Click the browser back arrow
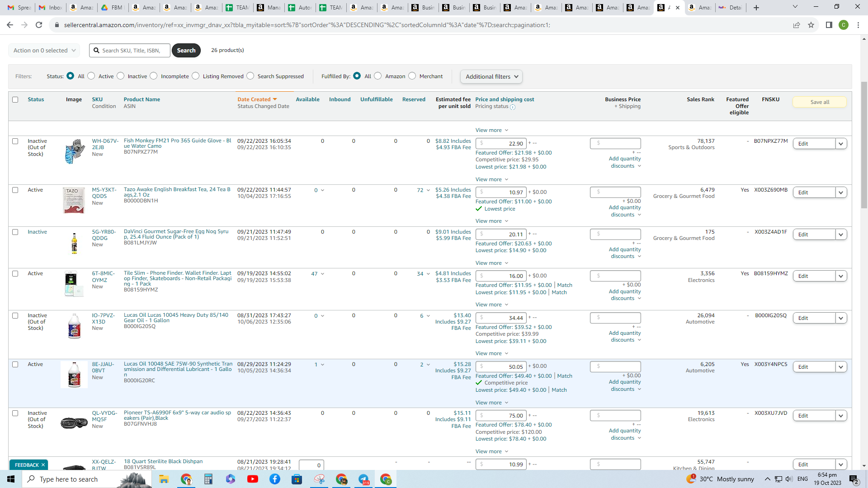This screenshot has width=868, height=488. point(10,25)
